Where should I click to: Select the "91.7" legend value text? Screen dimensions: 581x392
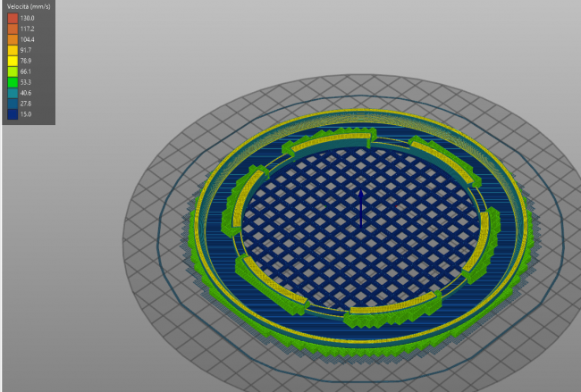click(26, 50)
